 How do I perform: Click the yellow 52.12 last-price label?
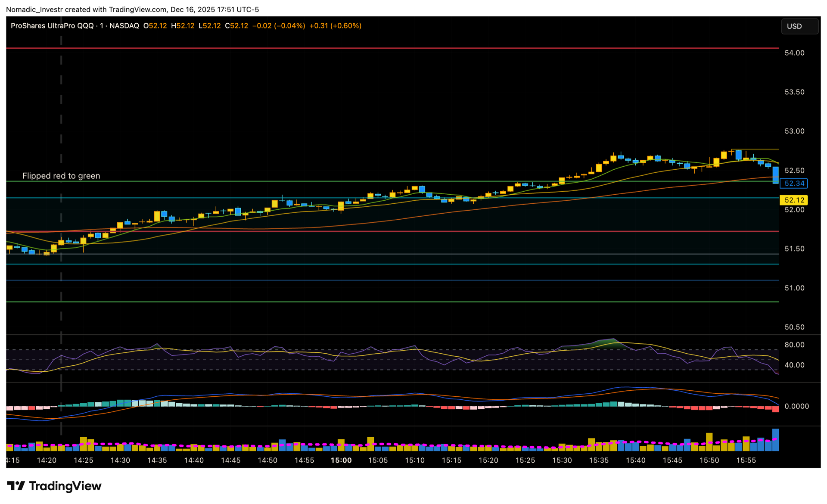(x=794, y=200)
